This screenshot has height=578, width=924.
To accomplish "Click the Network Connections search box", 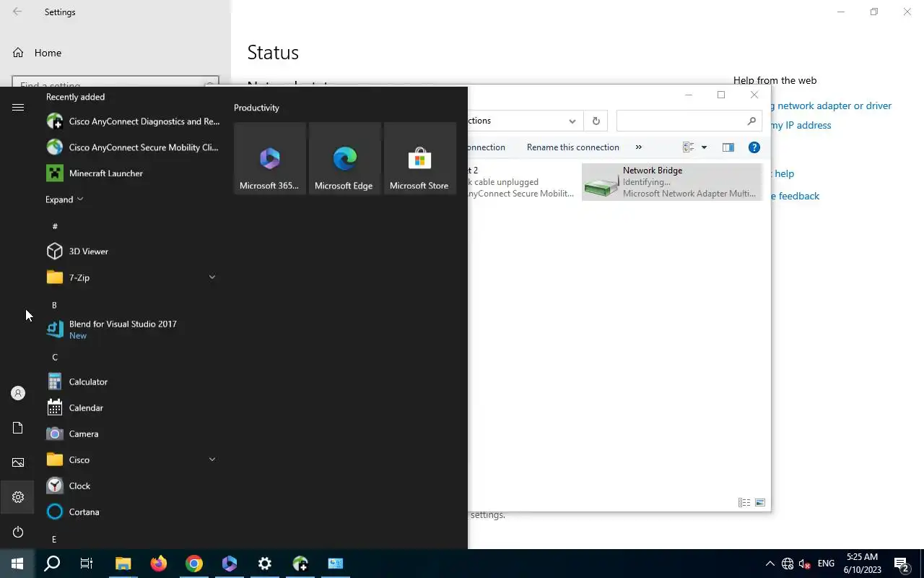I will coord(689,121).
